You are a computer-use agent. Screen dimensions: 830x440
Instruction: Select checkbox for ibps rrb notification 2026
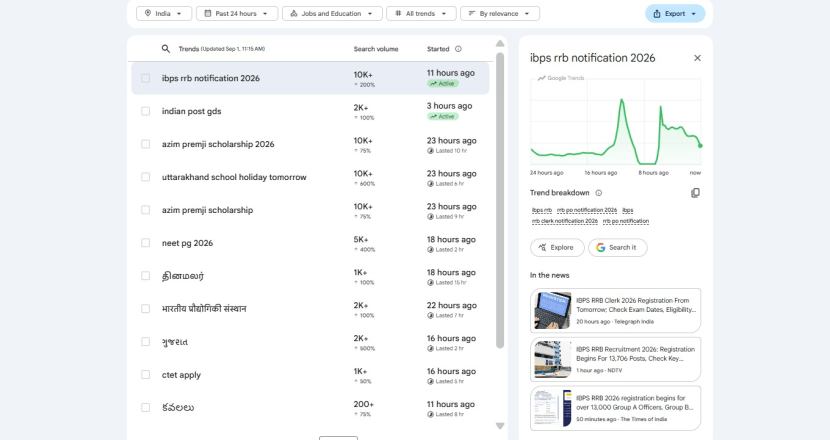click(x=146, y=78)
